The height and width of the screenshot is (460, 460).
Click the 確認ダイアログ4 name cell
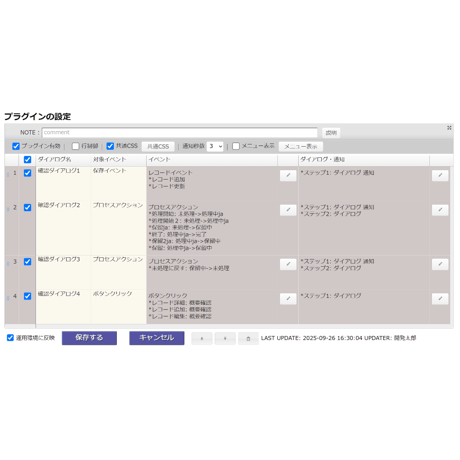coord(63,307)
